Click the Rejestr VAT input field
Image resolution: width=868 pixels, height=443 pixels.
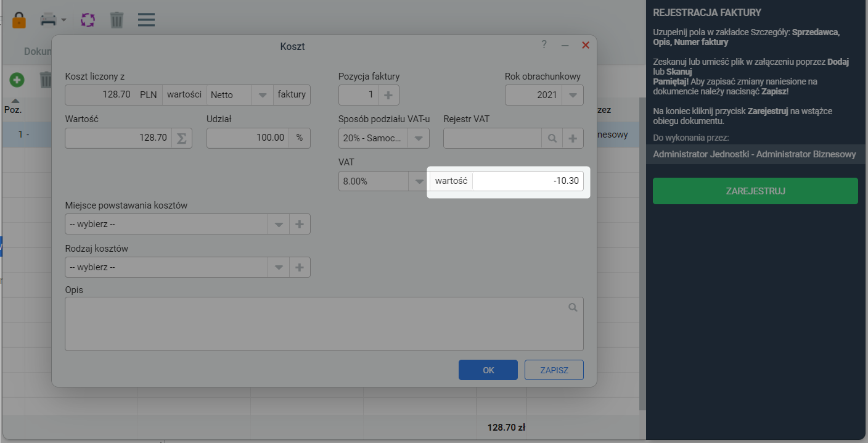coord(493,138)
